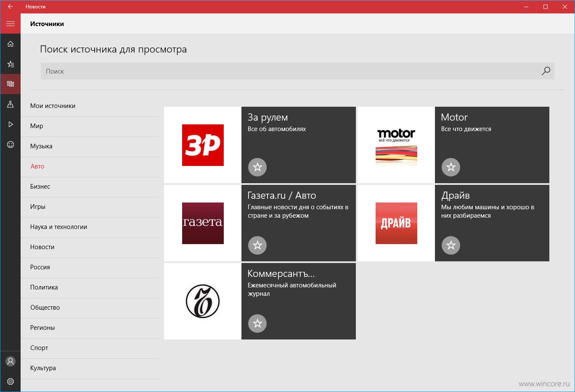This screenshot has height=392, width=575.
Task: Select the Игры category
Action: [90, 207]
